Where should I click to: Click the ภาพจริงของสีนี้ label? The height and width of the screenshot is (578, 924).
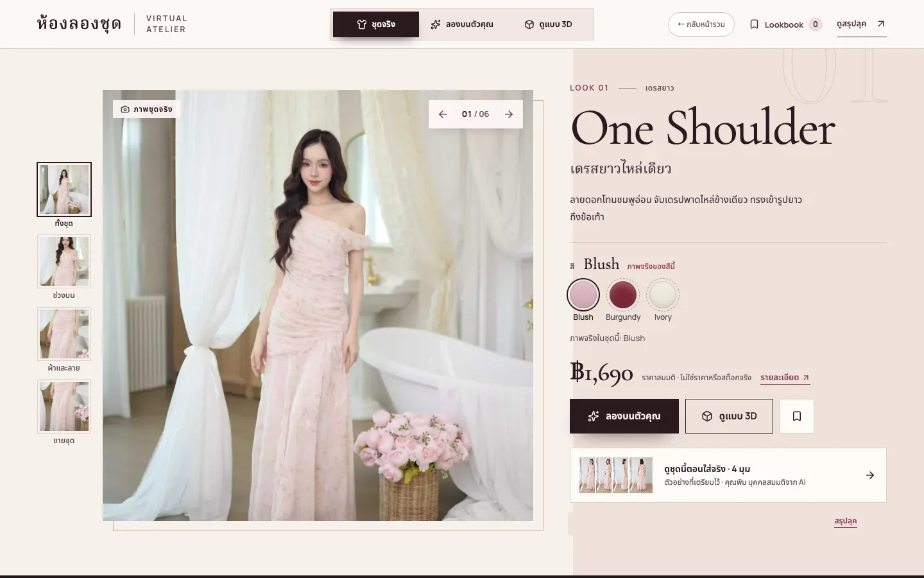(x=651, y=267)
